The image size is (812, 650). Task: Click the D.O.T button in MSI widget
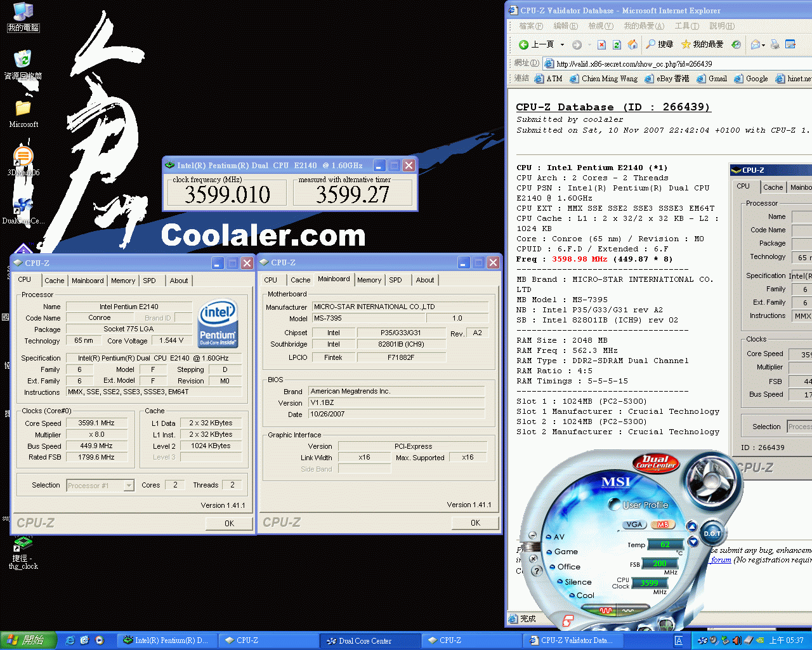pyautogui.click(x=712, y=534)
